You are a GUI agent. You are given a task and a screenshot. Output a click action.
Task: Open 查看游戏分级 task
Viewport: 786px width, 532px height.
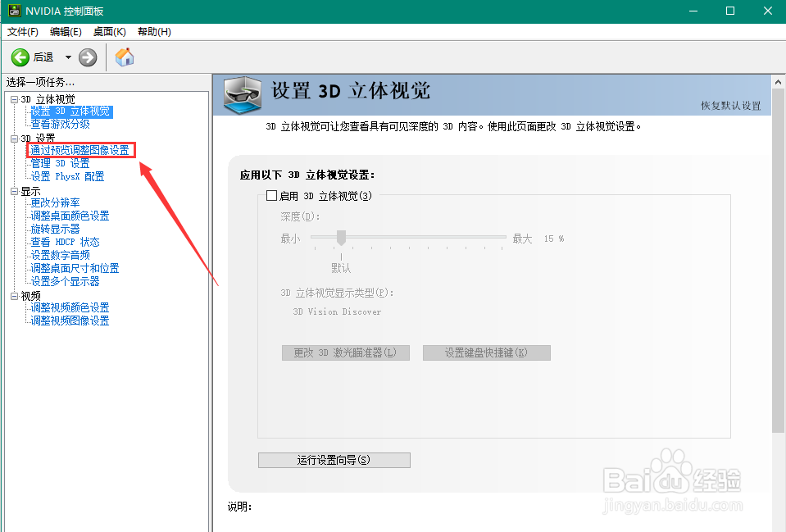tap(60, 124)
